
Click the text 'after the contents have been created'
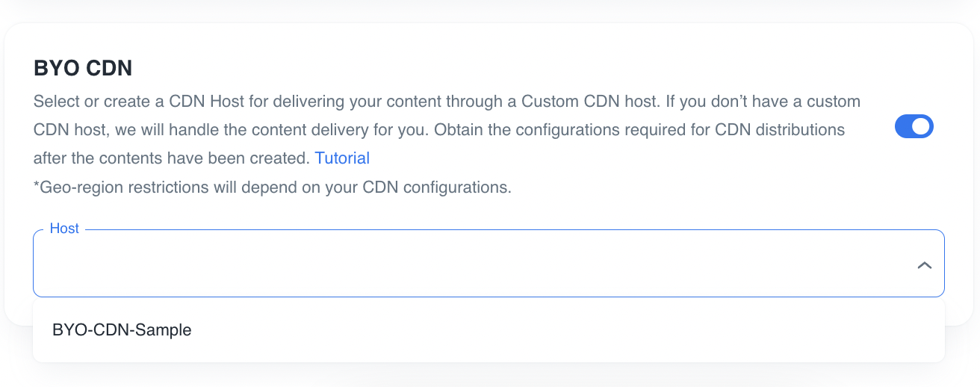172,158
